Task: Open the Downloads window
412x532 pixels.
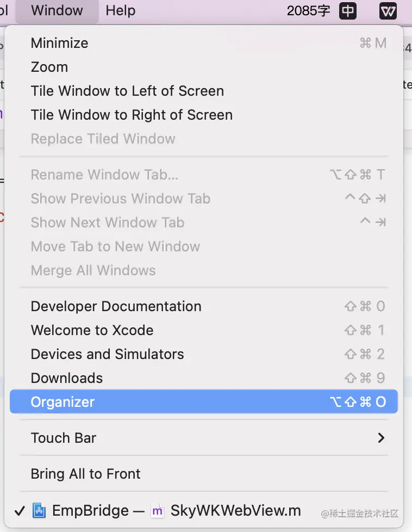Action: coord(67,378)
